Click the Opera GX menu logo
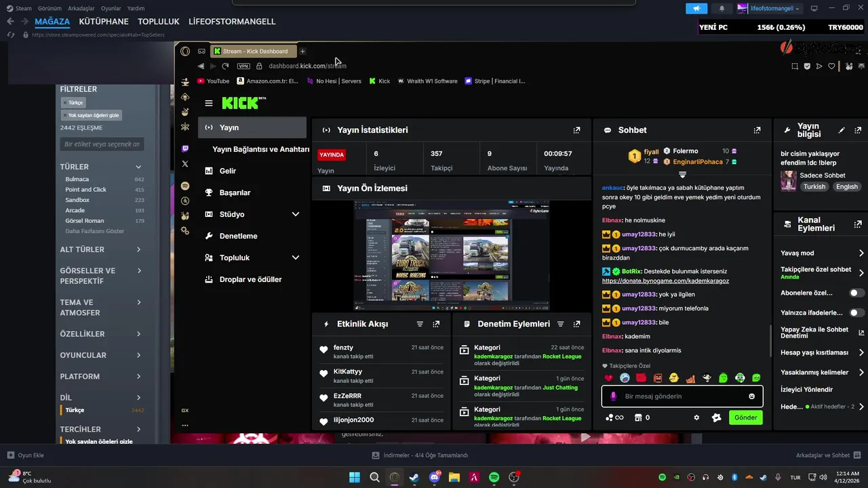 coord(185,51)
